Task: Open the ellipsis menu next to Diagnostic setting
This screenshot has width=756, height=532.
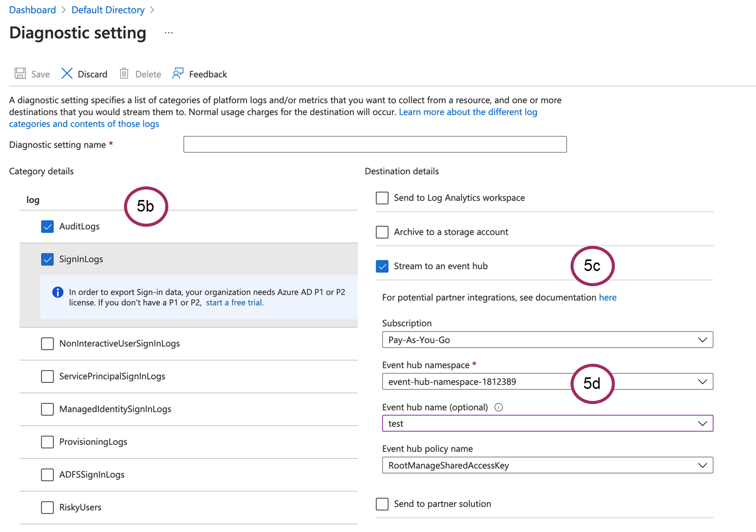Action: (x=168, y=32)
